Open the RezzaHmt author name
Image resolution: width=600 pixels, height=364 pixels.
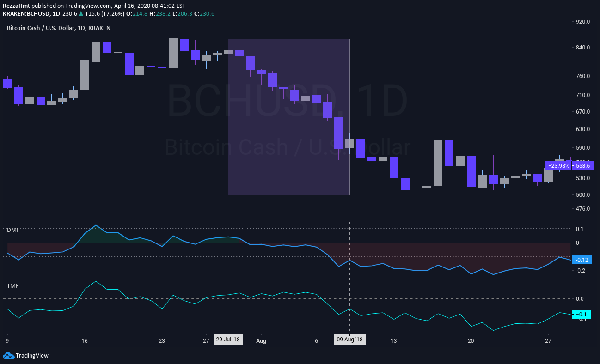coord(16,6)
